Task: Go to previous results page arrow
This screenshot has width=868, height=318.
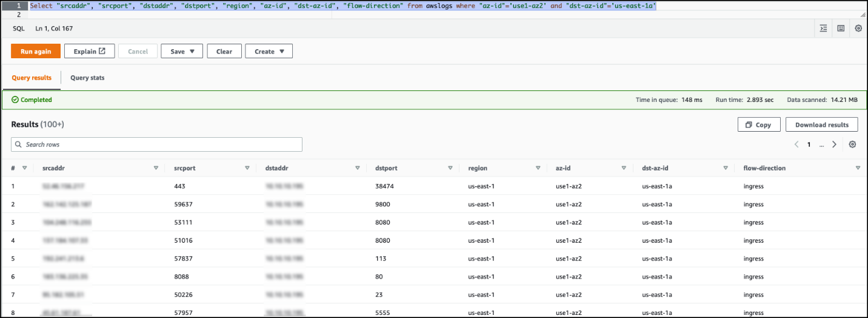Action: [x=796, y=144]
